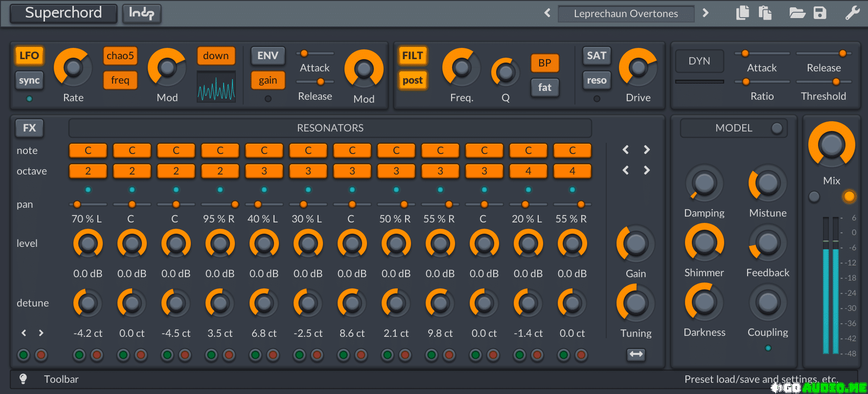Open the wrench settings icon
This screenshot has width=868, height=394.
point(852,13)
